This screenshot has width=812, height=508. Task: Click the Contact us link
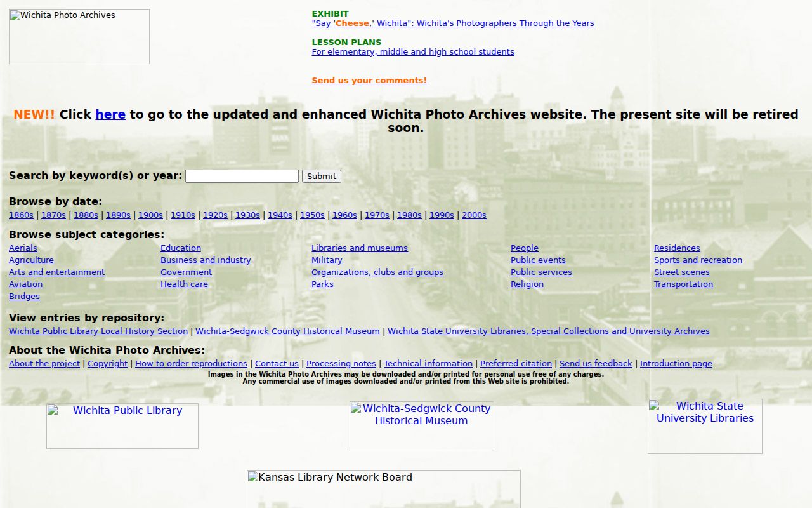tap(277, 364)
